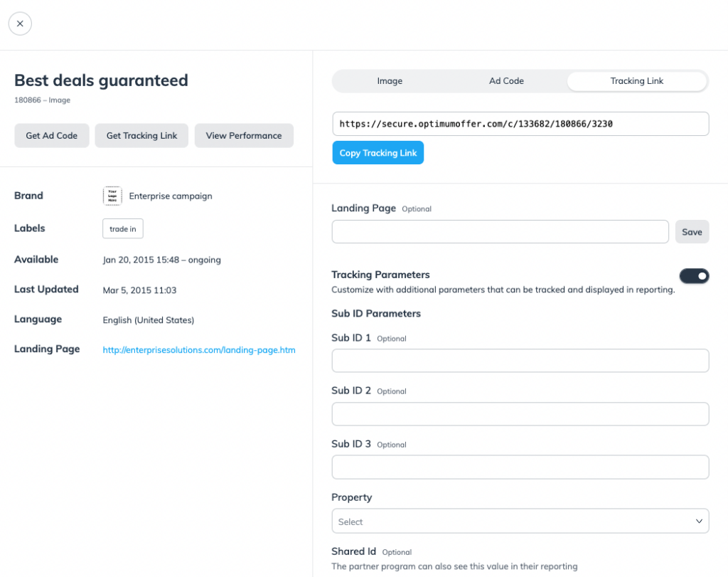Click into the Sub ID 1 field
This screenshot has width=728, height=577.
coord(520,361)
